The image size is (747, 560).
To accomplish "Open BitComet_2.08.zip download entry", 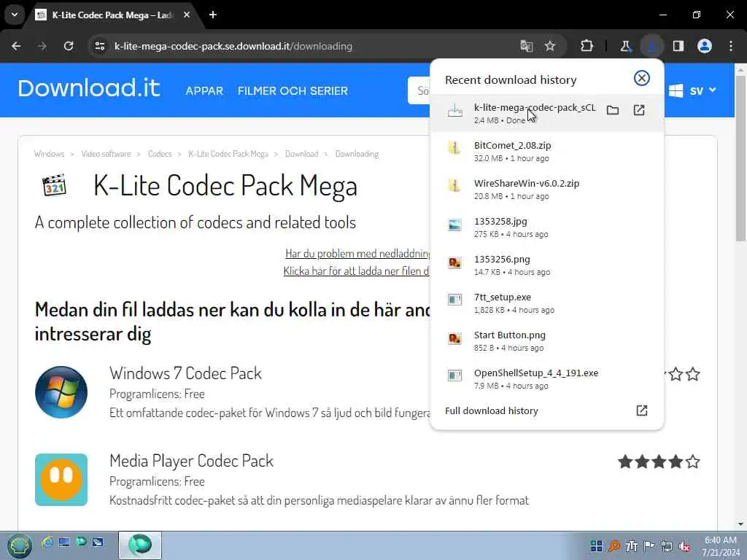I will (547, 152).
